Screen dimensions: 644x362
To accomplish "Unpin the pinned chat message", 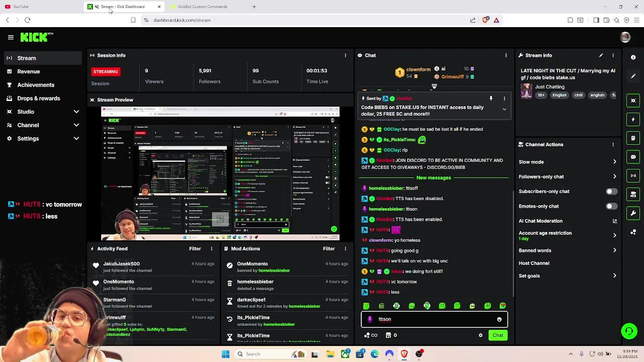I will [x=491, y=99].
